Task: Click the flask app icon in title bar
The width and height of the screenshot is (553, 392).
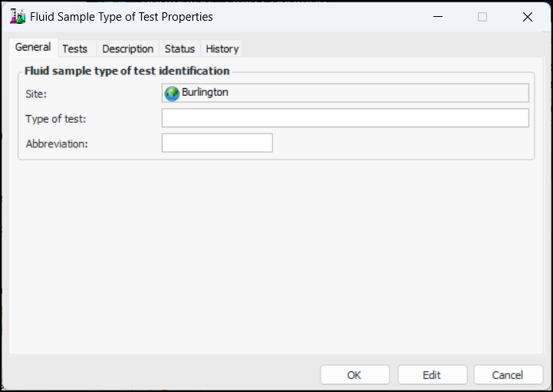Action: [17, 16]
